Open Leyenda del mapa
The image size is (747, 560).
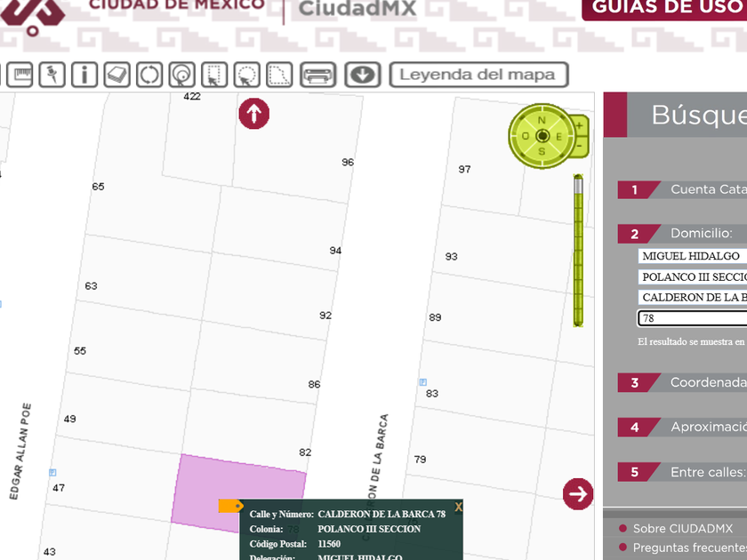click(478, 75)
